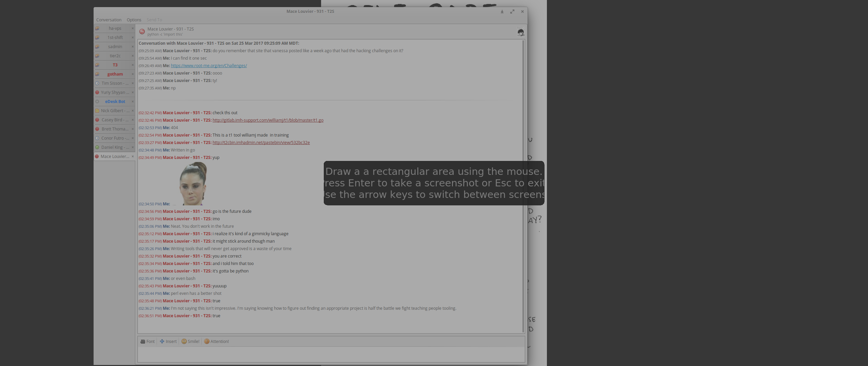
Task: Click the buddy avatar icon in header
Action: coord(520,32)
